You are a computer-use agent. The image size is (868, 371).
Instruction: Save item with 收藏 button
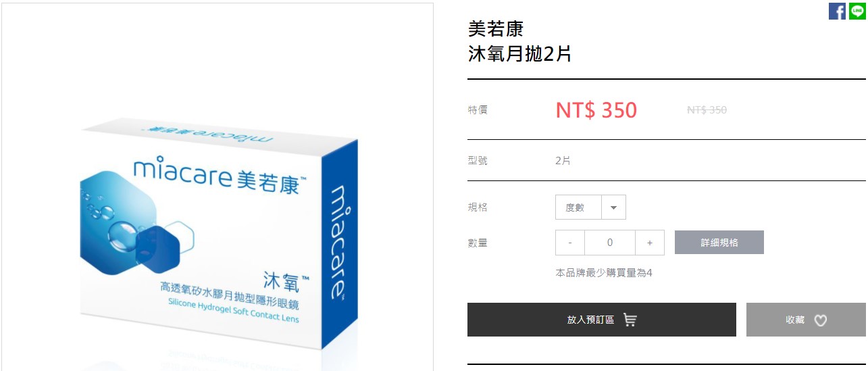(806, 320)
